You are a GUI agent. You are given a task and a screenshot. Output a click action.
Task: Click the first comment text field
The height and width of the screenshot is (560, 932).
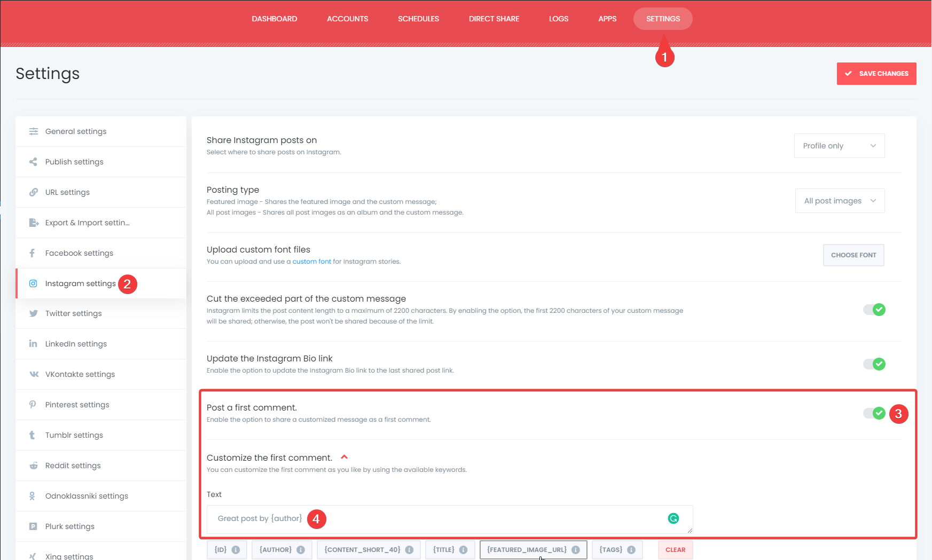click(x=450, y=519)
